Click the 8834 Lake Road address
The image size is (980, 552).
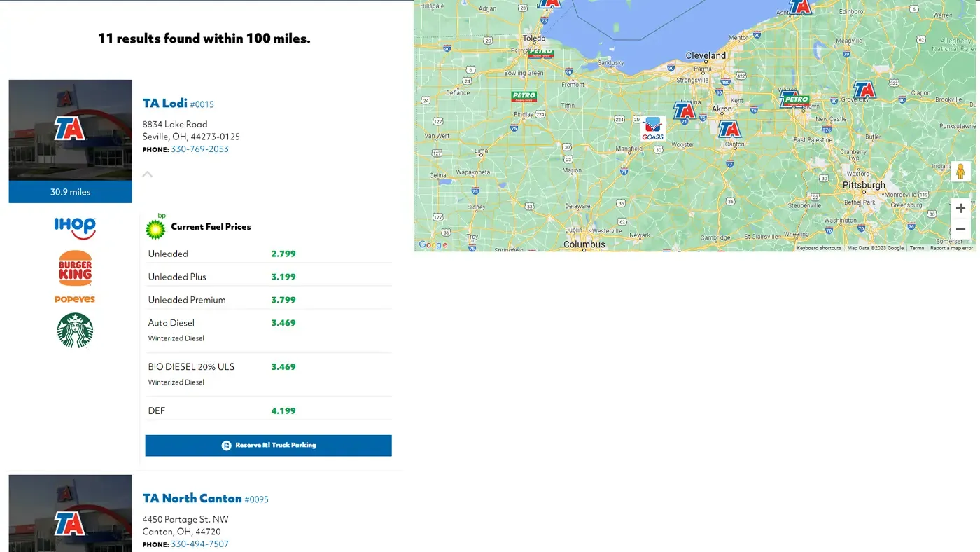(175, 125)
